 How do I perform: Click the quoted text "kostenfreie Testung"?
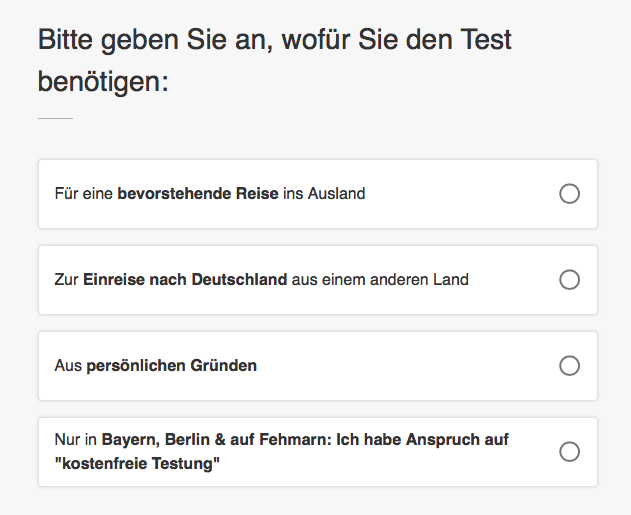pos(137,464)
